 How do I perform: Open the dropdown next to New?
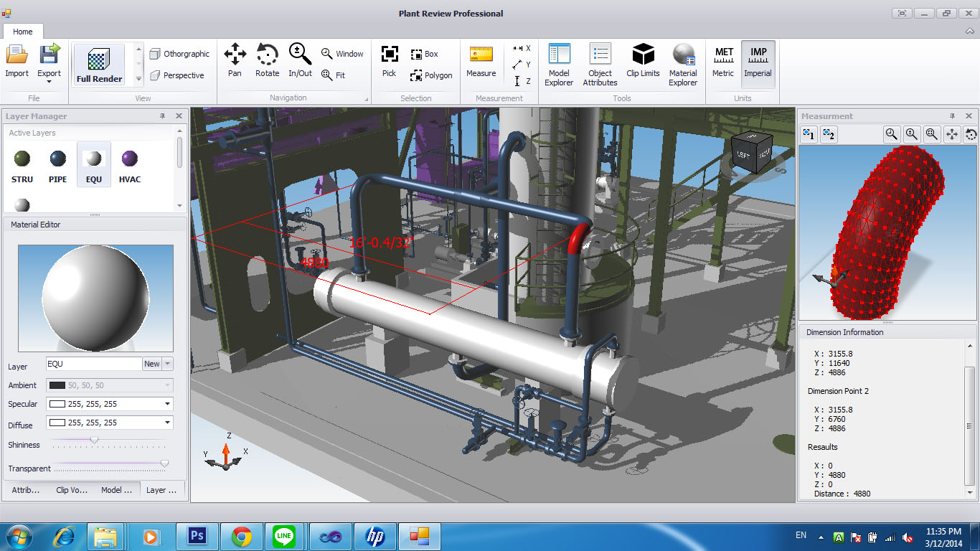pos(168,364)
